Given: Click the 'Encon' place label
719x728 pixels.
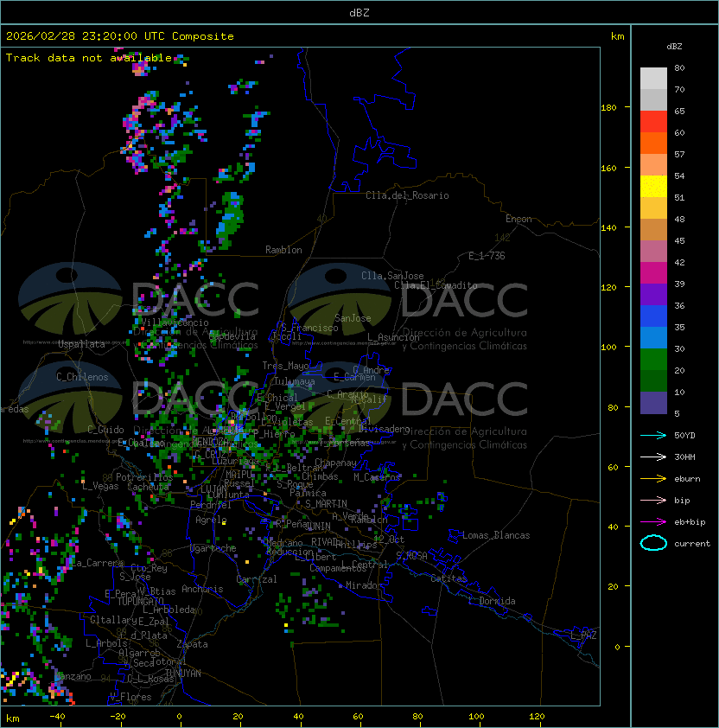Looking at the screenshot, I should tap(519, 219).
